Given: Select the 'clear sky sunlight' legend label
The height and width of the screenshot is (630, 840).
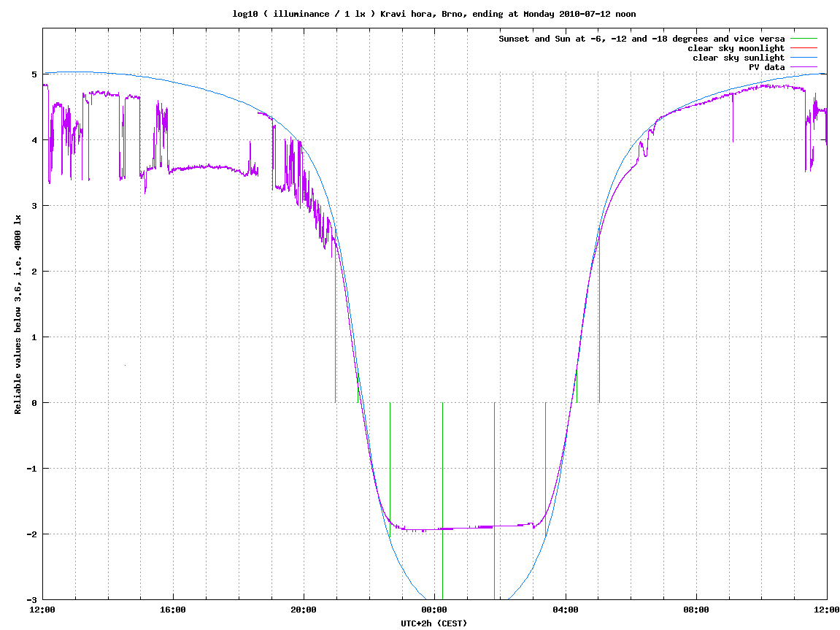Looking at the screenshot, I should [x=739, y=58].
